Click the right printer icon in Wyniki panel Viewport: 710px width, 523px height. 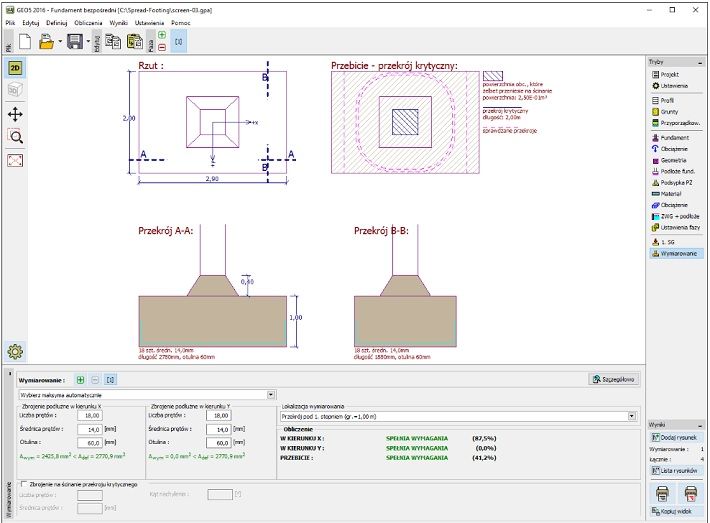[691, 493]
